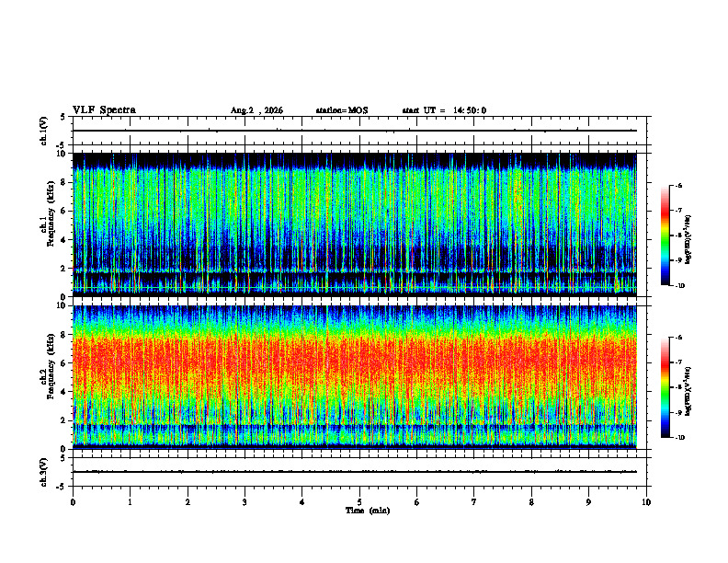Select the 8 minute tick on time axis
The width and height of the screenshot is (728, 563).
[x=531, y=502]
